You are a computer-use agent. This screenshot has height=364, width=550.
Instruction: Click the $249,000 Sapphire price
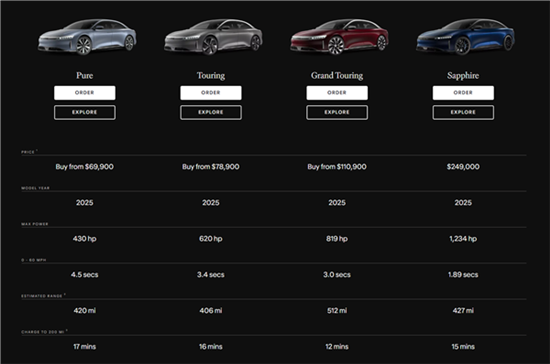pos(463,167)
